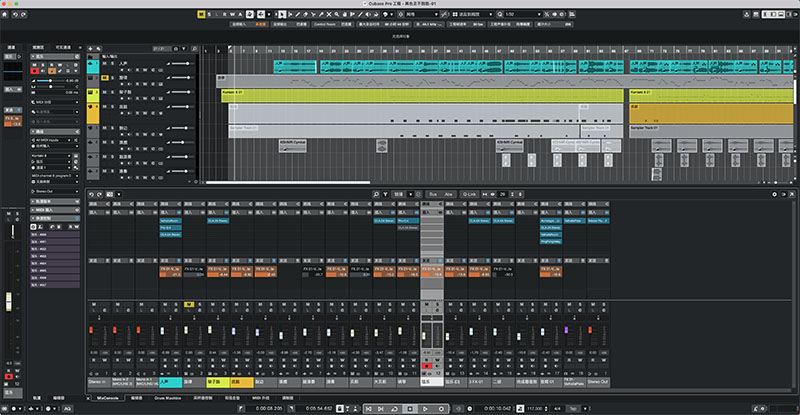Toggle toolbar W write-automation button

[x=232, y=14]
